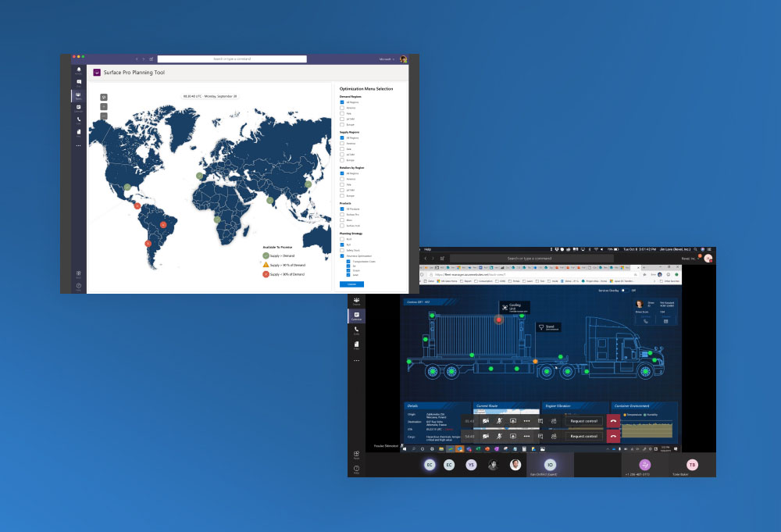This screenshot has width=781, height=532.
Task: Open the Microsoft organization dropdown in title bar
Action: [x=387, y=59]
